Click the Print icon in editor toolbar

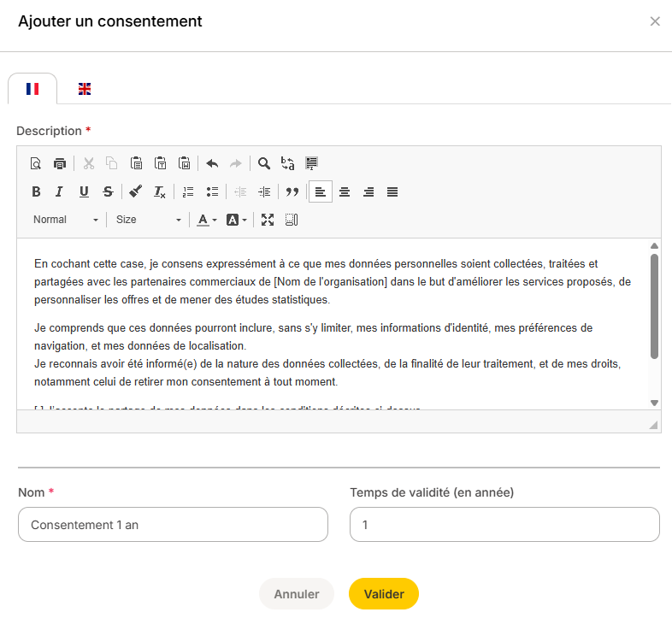pos(60,163)
